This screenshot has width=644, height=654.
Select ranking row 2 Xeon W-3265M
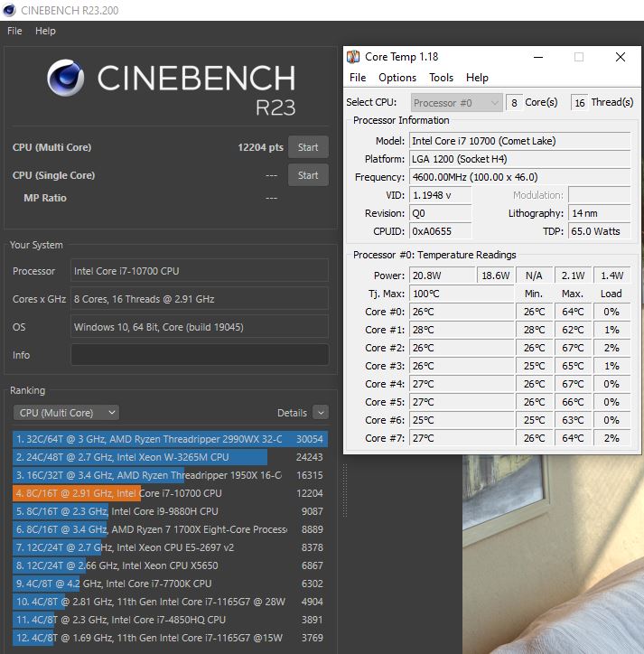click(170, 457)
